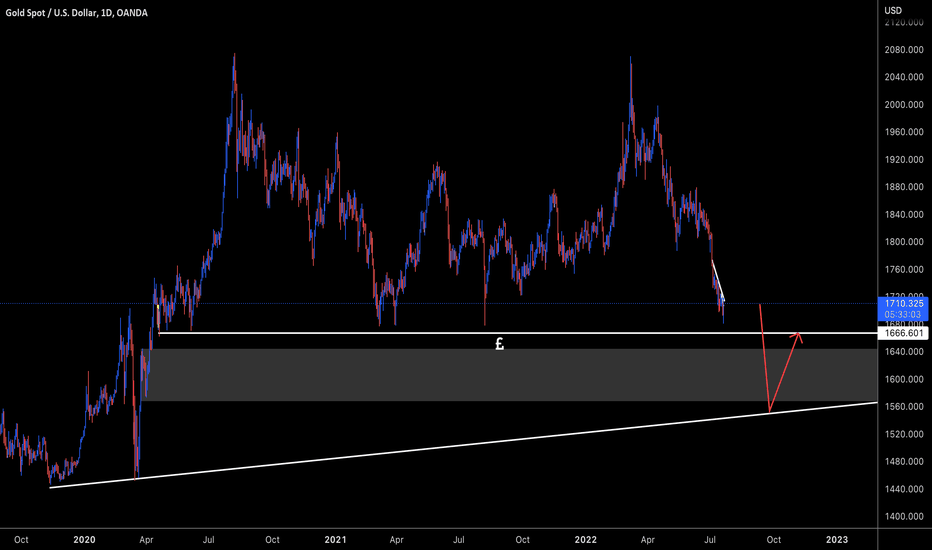Click the 2020 label on time axis
This screenshot has height=550, width=932.
tap(84, 540)
